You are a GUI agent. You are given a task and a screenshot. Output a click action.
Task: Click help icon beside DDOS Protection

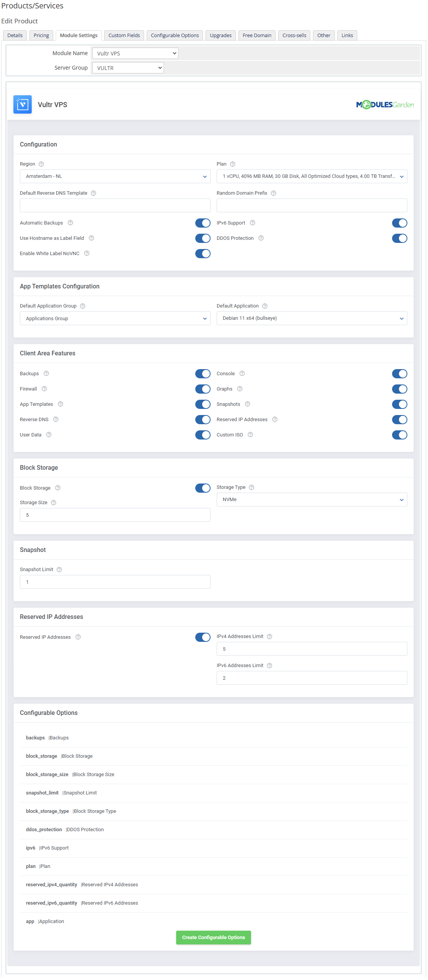tap(261, 238)
